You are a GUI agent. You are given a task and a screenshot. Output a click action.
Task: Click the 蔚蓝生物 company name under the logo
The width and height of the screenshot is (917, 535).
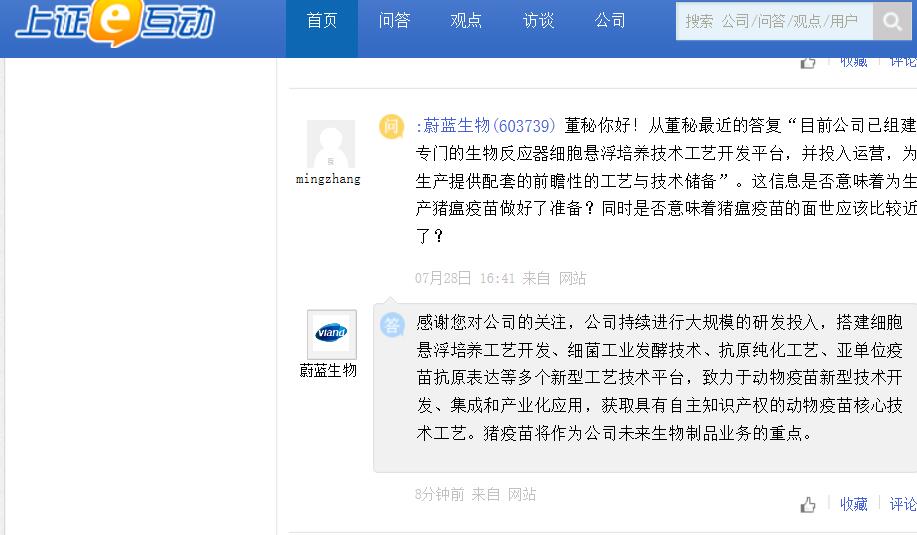328,370
